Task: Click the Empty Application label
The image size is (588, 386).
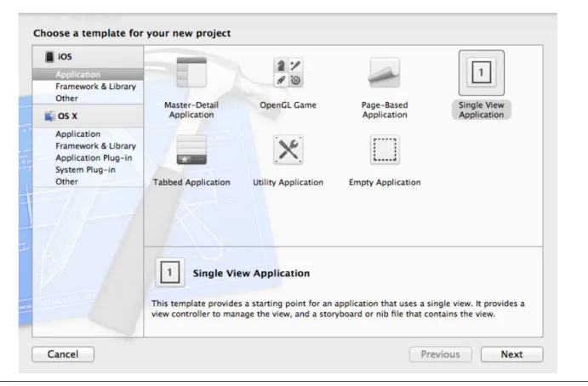Action: click(385, 182)
